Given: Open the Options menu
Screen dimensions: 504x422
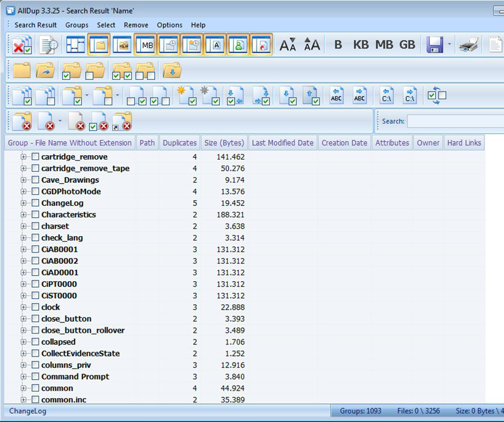Looking at the screenshot, I should point(170,25).
